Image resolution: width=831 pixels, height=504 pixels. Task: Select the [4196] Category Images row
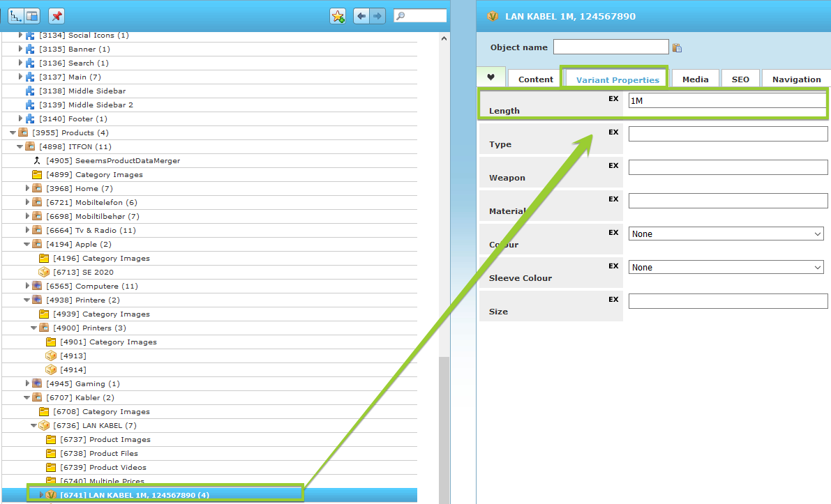coord(209,259)
